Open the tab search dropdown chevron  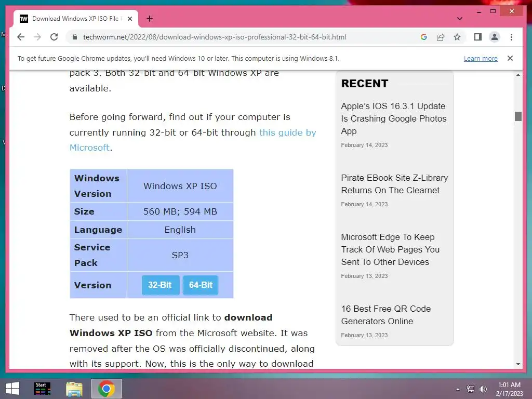click(460, 19)
